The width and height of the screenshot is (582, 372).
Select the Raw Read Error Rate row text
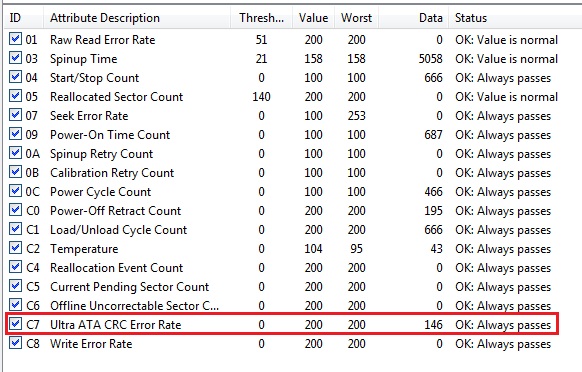pos(102,40)
